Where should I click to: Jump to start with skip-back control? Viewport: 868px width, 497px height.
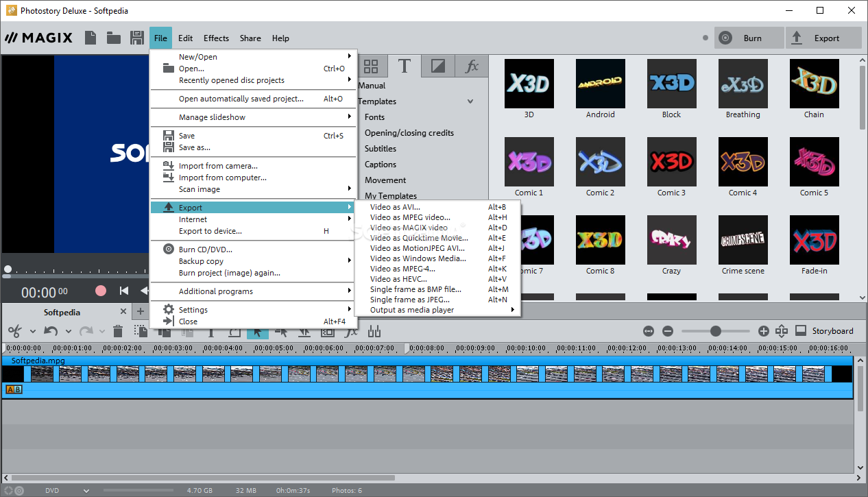tap(124, 291)
